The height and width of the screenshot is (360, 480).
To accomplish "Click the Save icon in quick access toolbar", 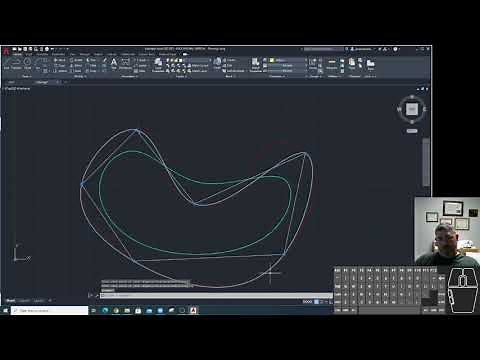I will point(25,49).
